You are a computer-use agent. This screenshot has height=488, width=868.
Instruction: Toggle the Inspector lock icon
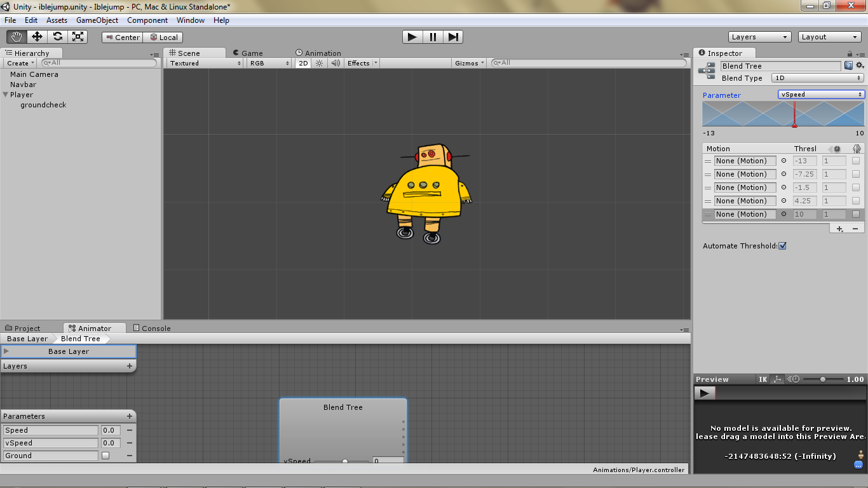(850, 54)
